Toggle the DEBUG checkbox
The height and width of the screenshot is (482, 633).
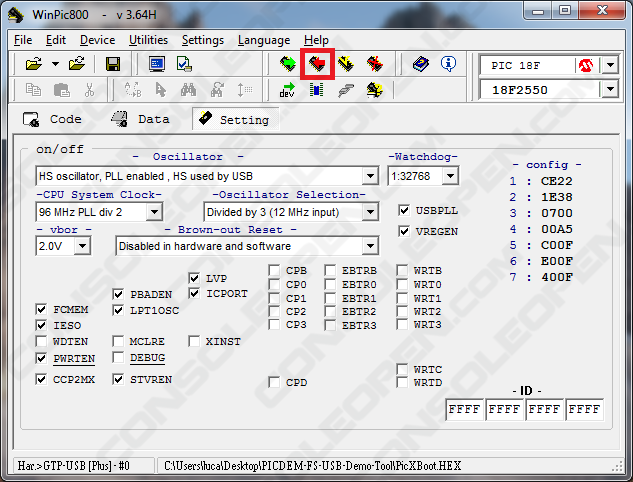tap(118, 358)
